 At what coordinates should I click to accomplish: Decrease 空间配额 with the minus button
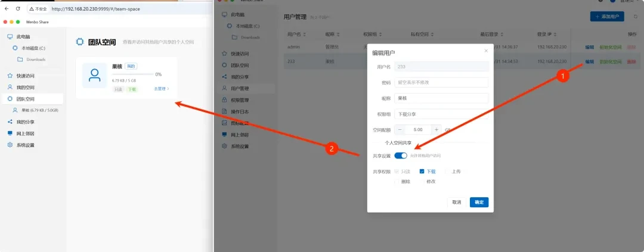[400, 130]
